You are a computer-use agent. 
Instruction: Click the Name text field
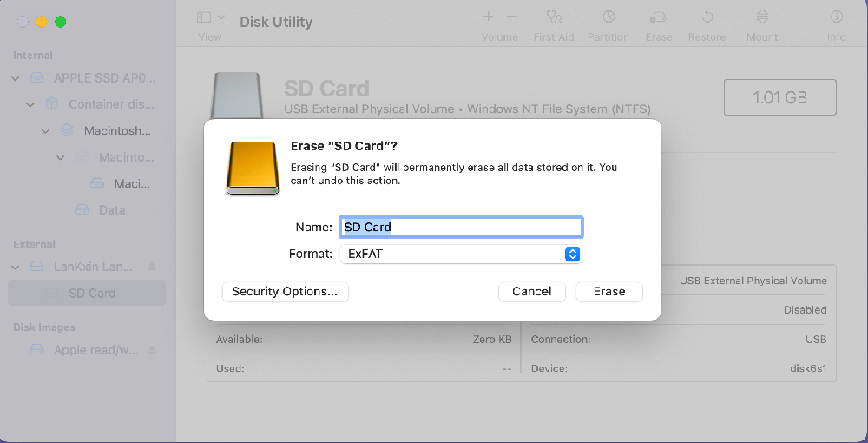[460, 228]
